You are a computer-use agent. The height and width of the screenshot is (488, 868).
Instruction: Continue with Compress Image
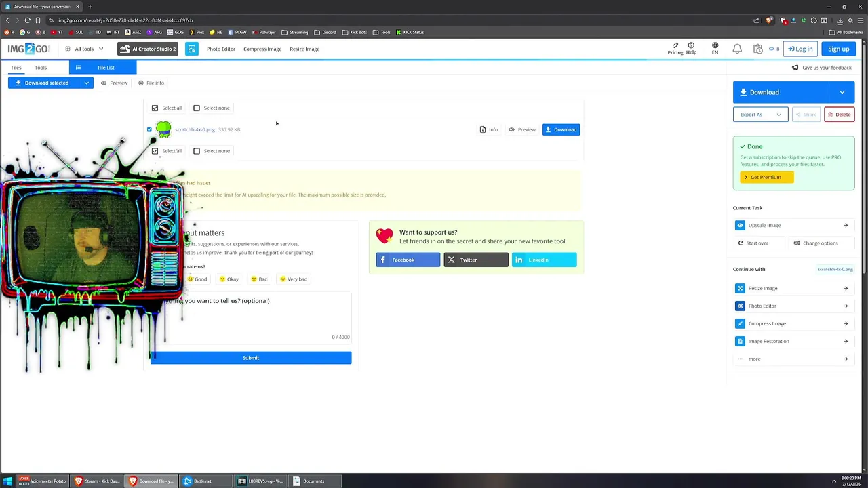click(793, 323)
